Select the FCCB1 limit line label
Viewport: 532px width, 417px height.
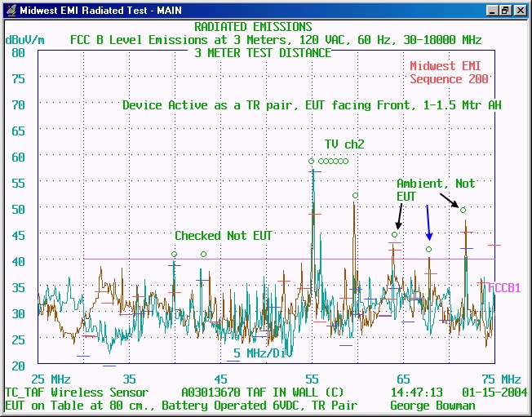[x=503, y=288]
